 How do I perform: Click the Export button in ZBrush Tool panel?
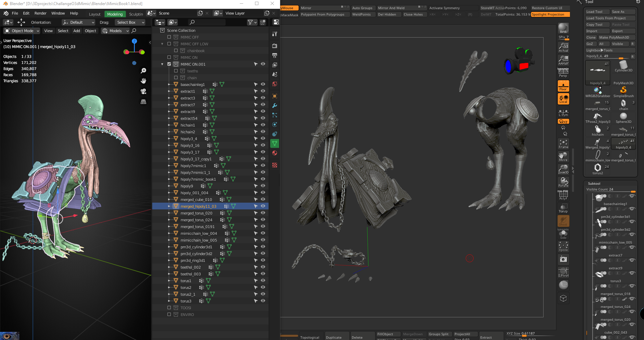coord(623,31)
